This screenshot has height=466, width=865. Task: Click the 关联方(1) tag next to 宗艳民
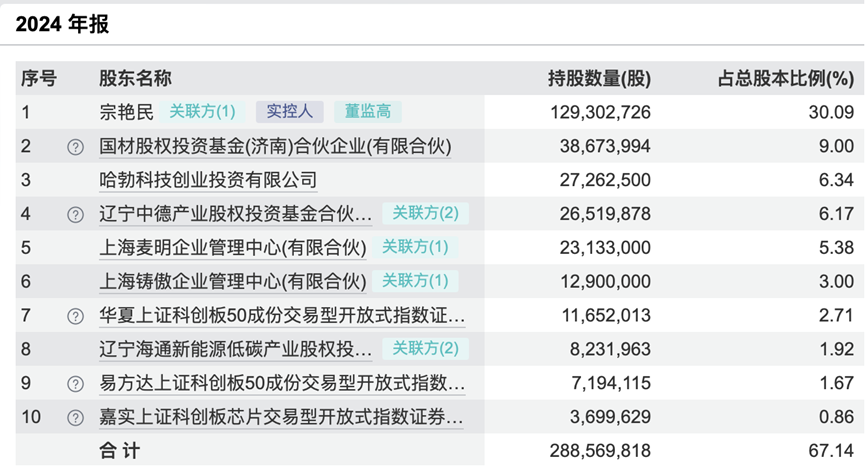coord(202,112)
